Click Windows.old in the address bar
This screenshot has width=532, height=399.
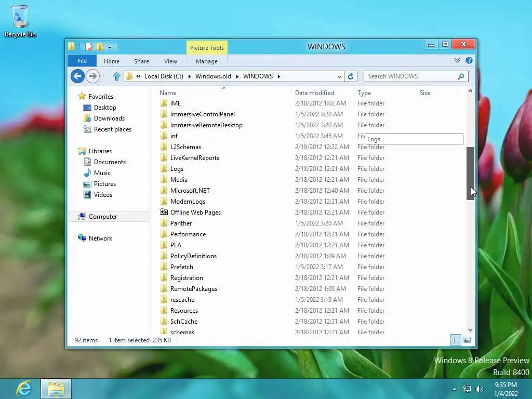point(213,76)
